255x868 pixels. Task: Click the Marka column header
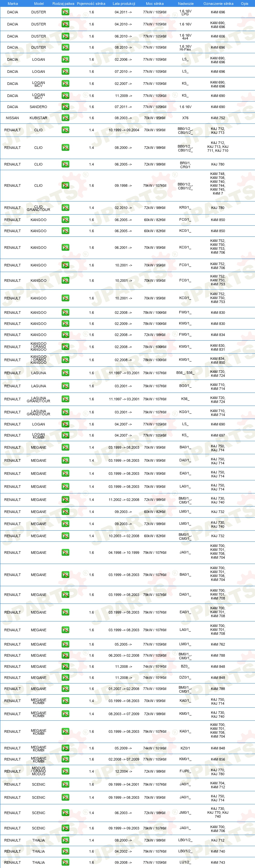tap(13, 4)
